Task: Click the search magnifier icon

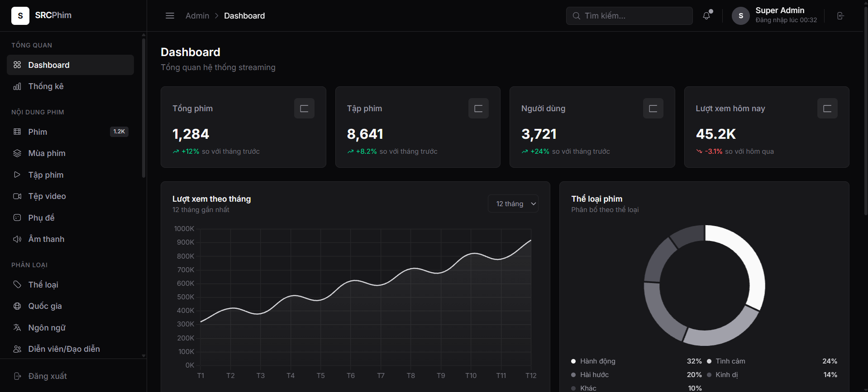Action: pos(576,16)
